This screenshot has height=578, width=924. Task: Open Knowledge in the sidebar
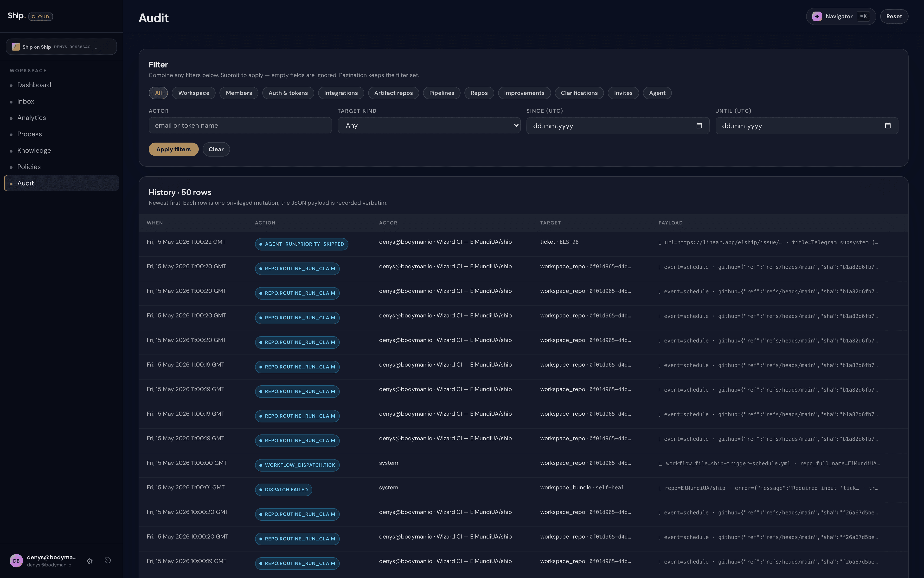(x=61, y=151)
